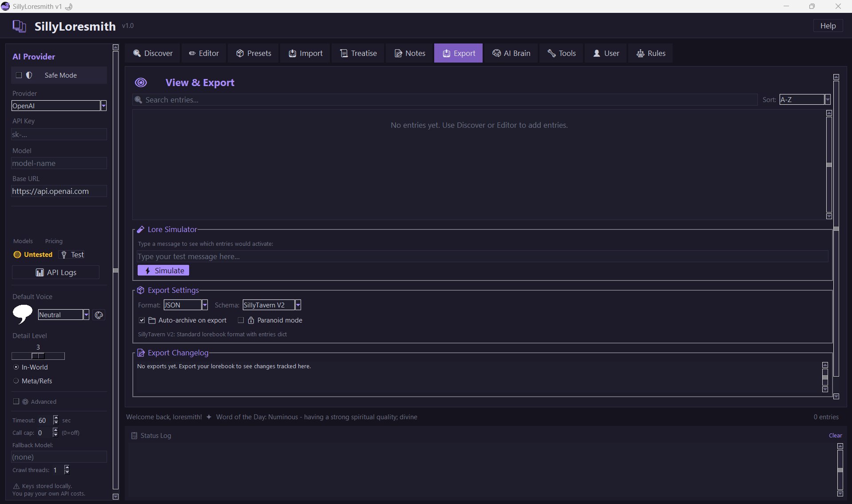Clear the Status Log
The height and width of the screenshot is (504, 852).
point(835,436)
